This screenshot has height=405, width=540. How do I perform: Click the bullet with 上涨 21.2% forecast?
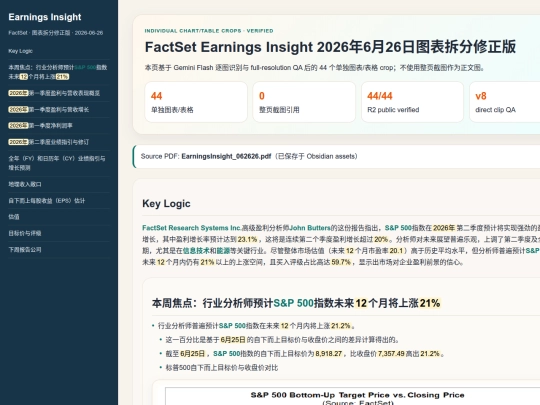click(x=257, y=326)
